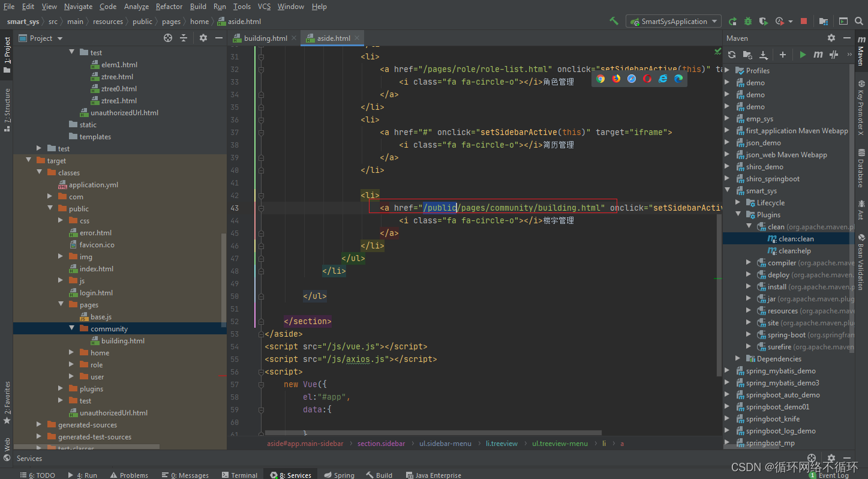
Task: Collapse the community folder
Action: [x=71, y=328]
